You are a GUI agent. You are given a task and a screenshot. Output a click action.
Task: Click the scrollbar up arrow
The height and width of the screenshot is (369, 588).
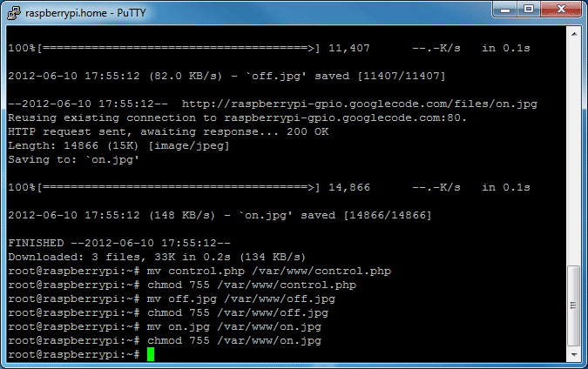[x=573, y=33]
